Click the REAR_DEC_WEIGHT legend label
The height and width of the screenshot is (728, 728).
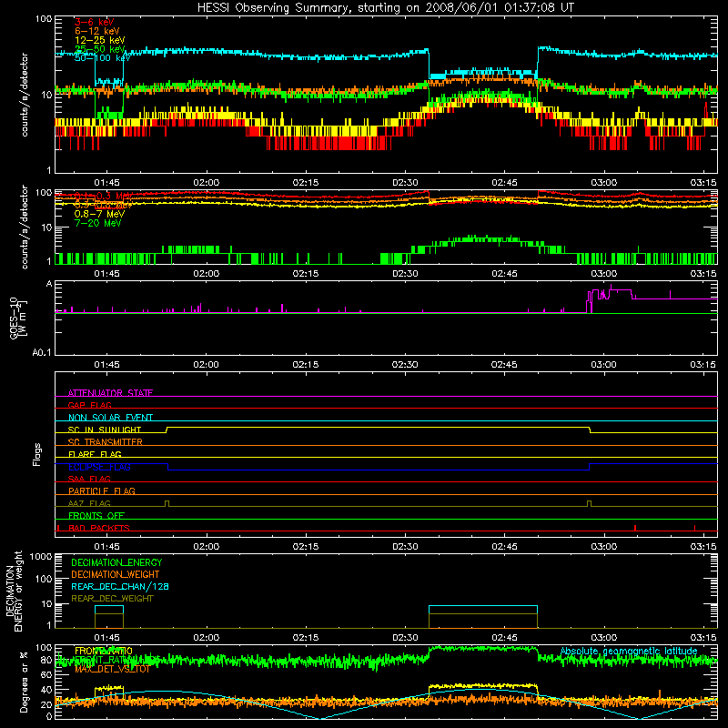[112, 599]
